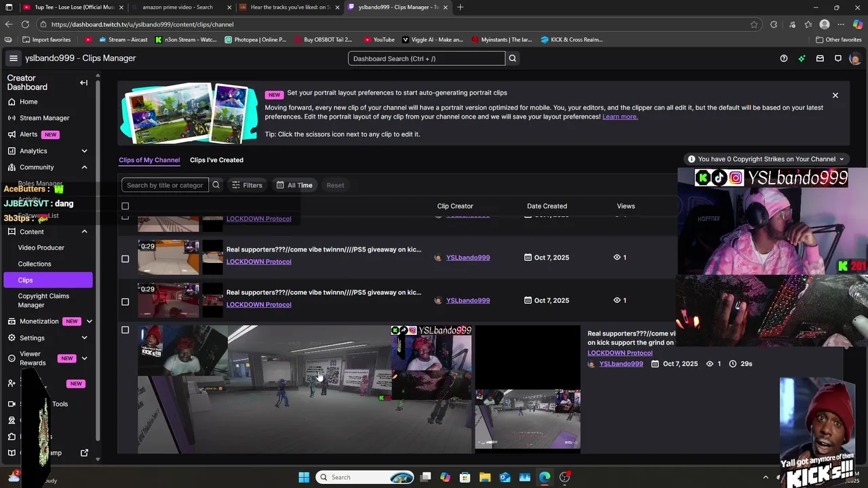
Task: Open Stream Manager in sidebar
Action: [x=44, y=118]
